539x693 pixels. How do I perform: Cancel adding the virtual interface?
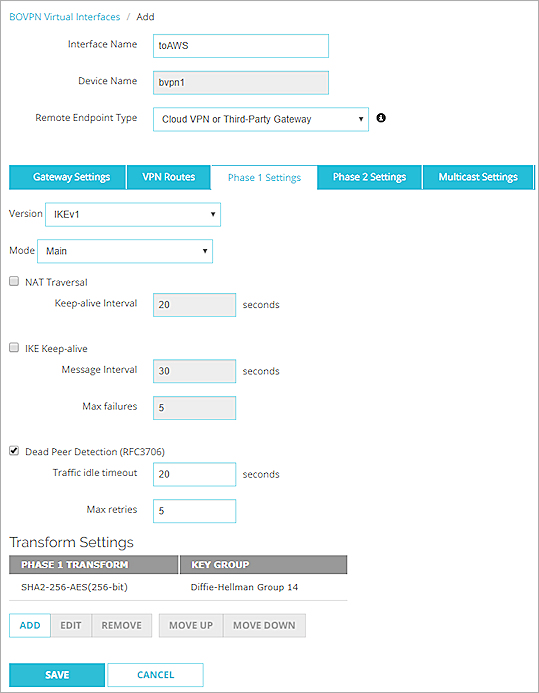point(156,675)
